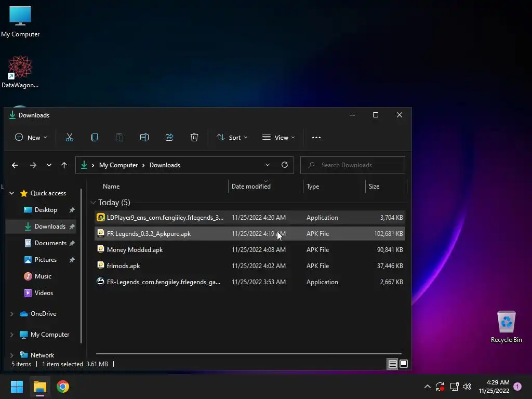Click the LDPlayer9 file icon
This screenshot has height=399, width=532.
(100, 218)
